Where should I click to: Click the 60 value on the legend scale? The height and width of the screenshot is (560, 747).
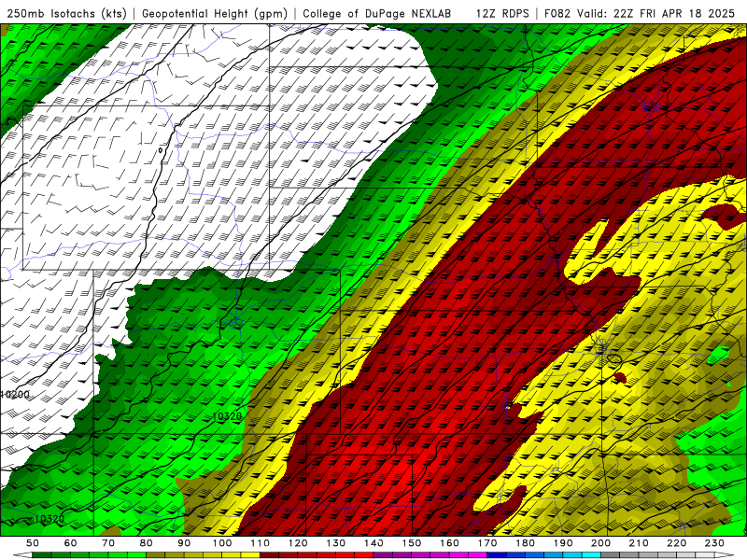click(71, 543)
